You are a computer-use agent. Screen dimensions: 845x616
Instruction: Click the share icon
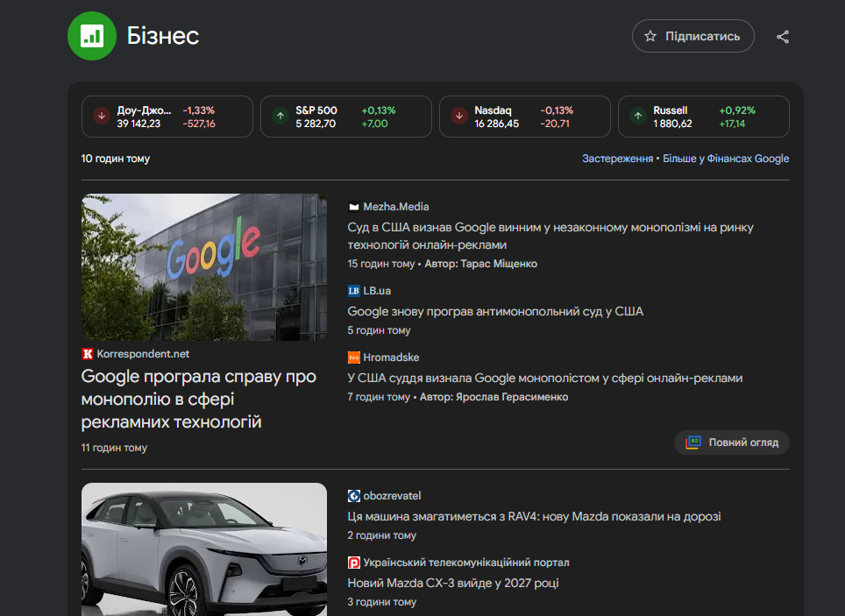point(783,37)
